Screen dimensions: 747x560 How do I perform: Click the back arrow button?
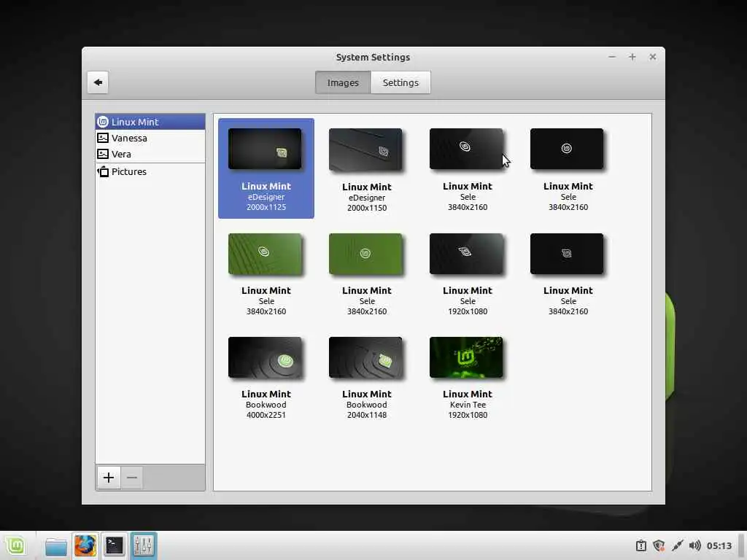tap(98, 82)
